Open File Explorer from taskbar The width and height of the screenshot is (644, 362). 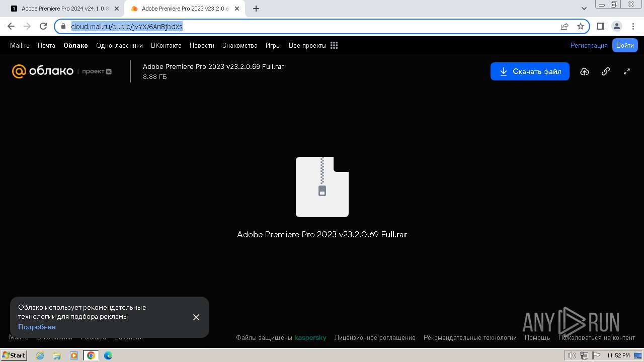[57, 355]
